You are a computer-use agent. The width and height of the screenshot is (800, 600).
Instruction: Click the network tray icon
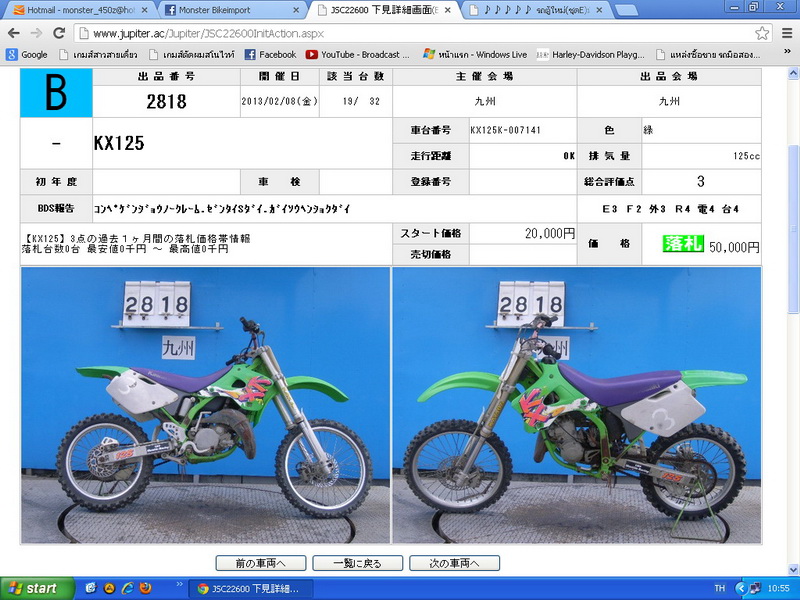[x=755, y=588]
